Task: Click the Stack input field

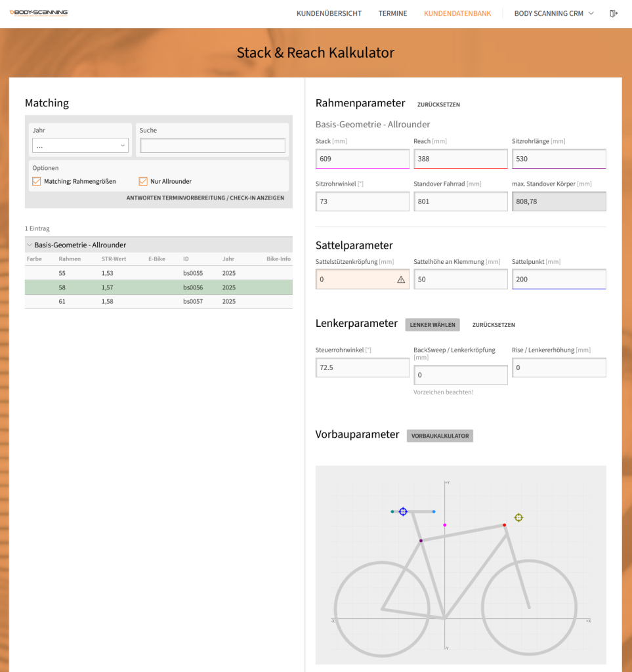Action: click(x=362, y=159)
